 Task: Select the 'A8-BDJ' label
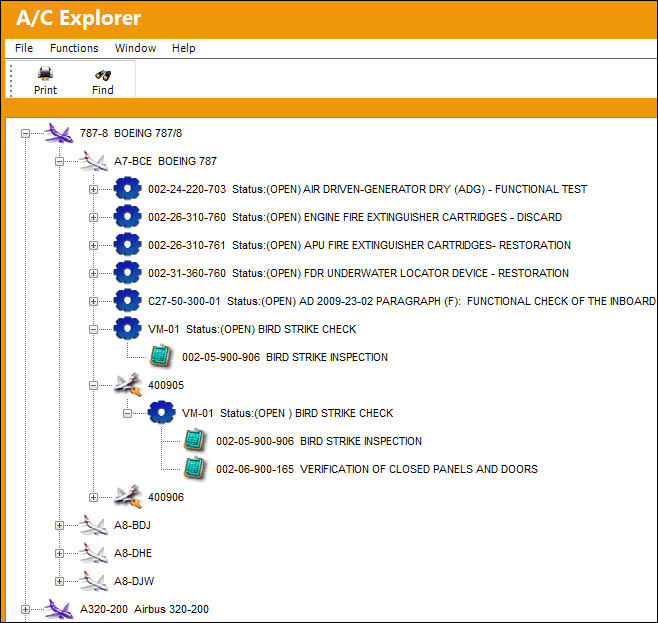pos(132,525)
